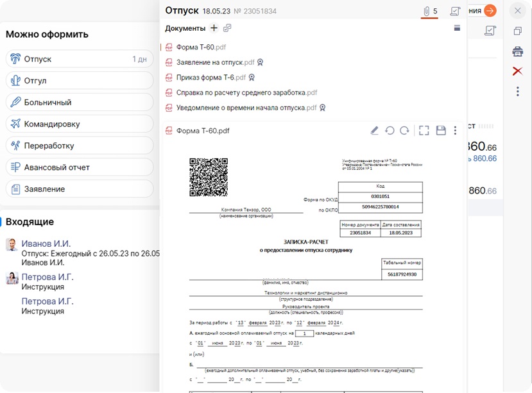The height and width of the screenshot is (393, 532).
Task: Click the QR code in the document preview
Action: coord(209,177)
